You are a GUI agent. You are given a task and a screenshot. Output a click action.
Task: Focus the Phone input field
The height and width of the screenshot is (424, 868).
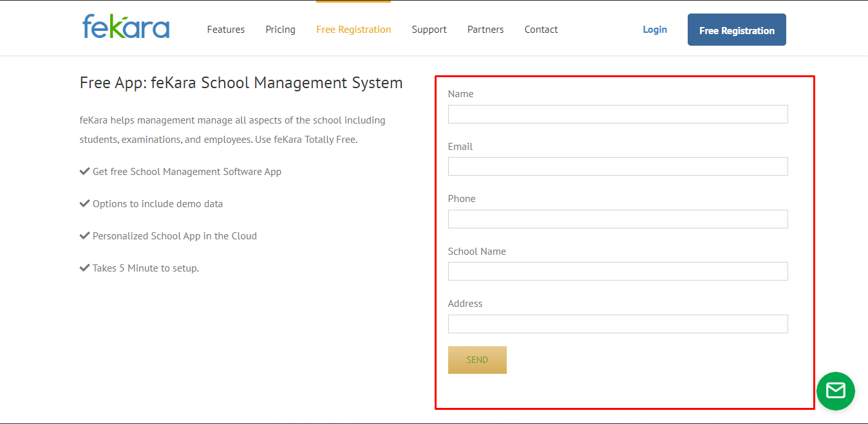point(618,219)
